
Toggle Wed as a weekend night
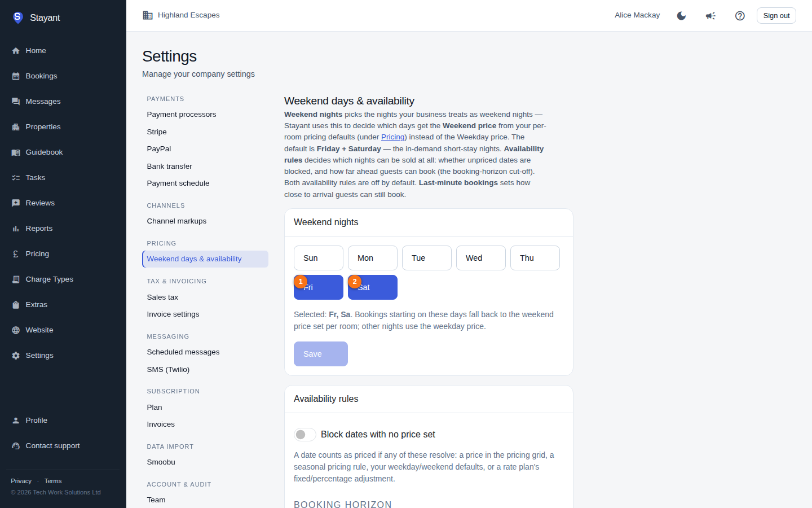481,258
